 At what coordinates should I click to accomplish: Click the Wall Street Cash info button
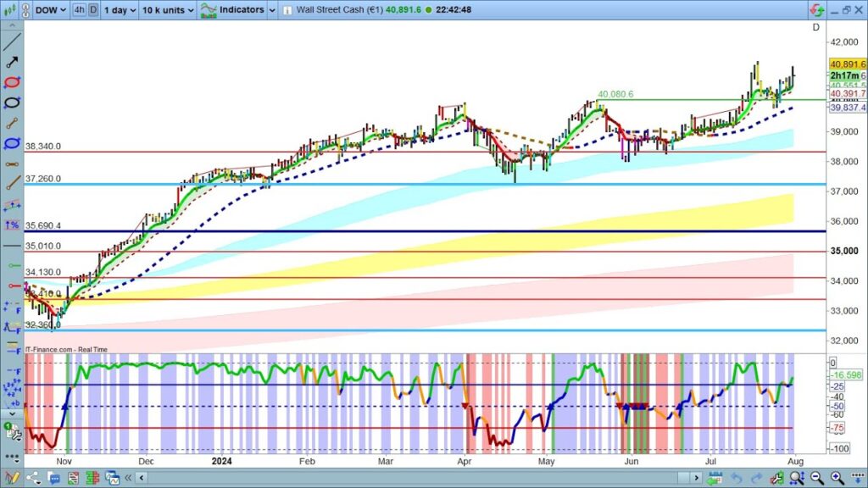click(287, 9)
